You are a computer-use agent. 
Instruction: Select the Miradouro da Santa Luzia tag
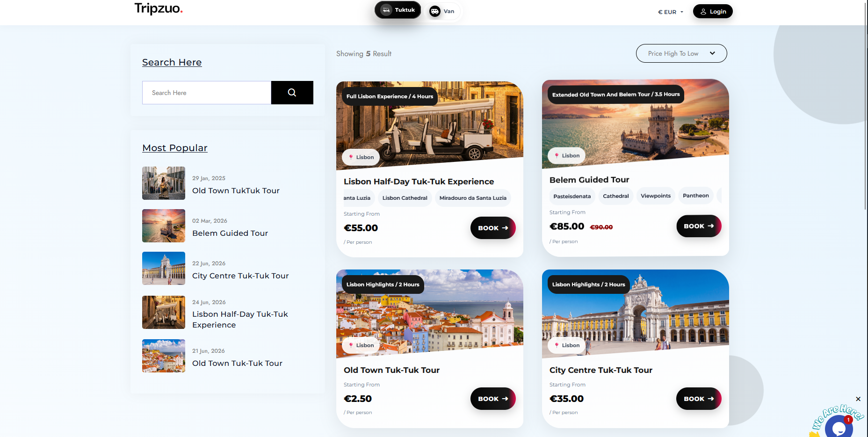click(473, 198)
